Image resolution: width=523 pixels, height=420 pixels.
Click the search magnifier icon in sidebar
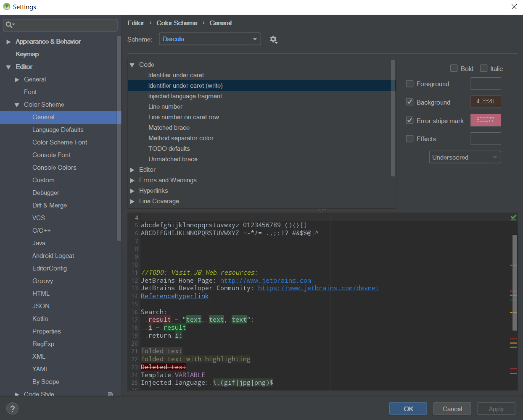click(x=9, y=25)
